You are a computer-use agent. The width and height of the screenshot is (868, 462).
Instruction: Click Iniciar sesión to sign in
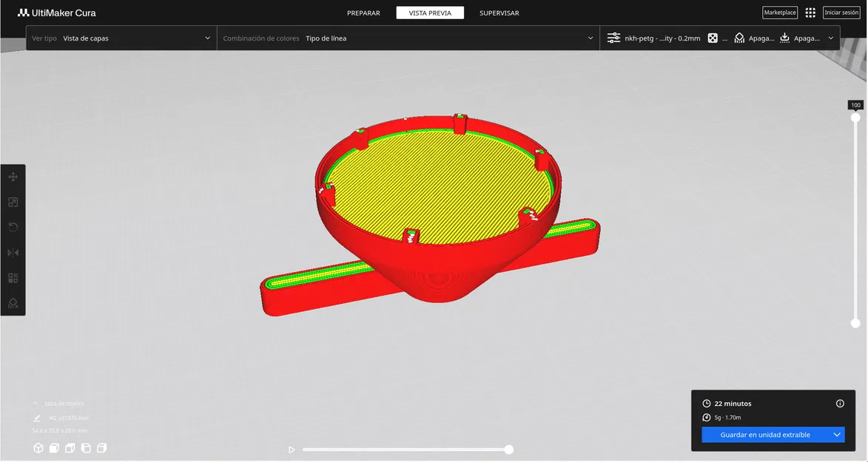pos(841,13)
